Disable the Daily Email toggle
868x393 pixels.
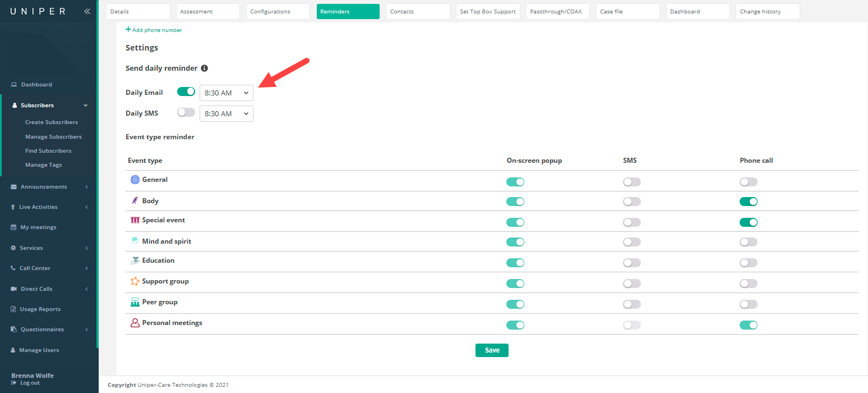[186, 92]
